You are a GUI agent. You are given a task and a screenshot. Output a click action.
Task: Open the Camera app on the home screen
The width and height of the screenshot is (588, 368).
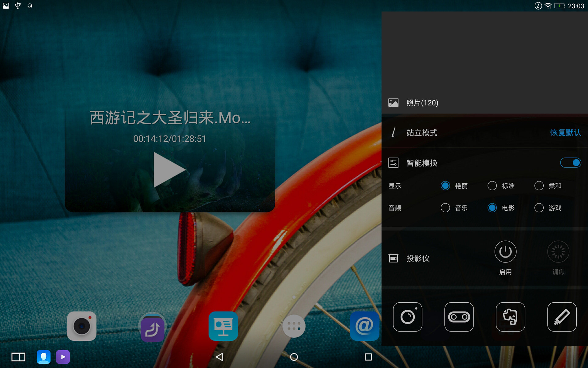pos(81,326)
